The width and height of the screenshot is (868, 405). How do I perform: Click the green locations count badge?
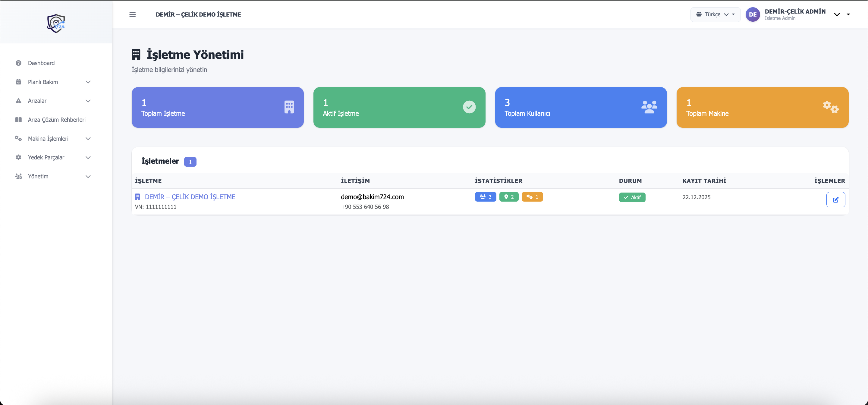[x=508, y=197]
